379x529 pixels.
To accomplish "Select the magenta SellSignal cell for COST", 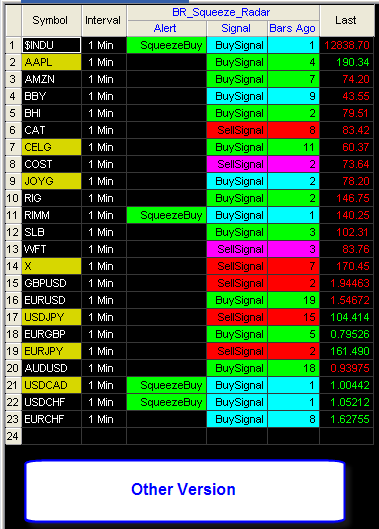I will click(237, 164).
